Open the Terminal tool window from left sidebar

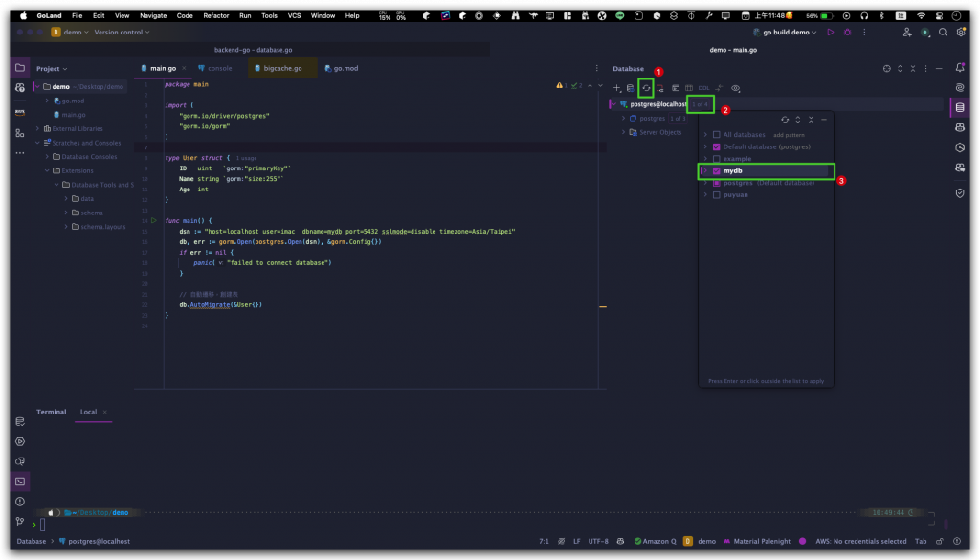coord(20,481)
